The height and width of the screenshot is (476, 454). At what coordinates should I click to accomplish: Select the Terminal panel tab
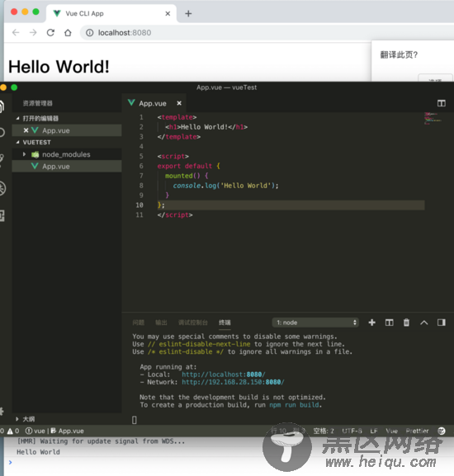click(225, 323)
